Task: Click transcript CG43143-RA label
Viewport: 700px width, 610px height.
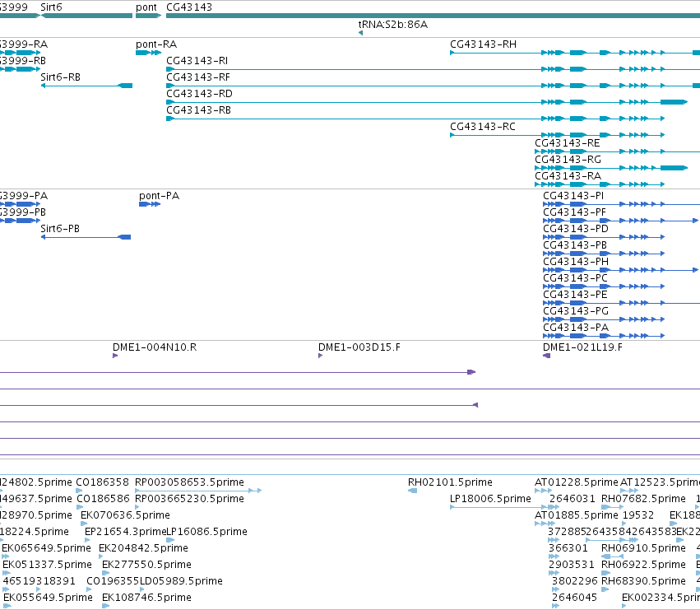Action: [568, 176]
